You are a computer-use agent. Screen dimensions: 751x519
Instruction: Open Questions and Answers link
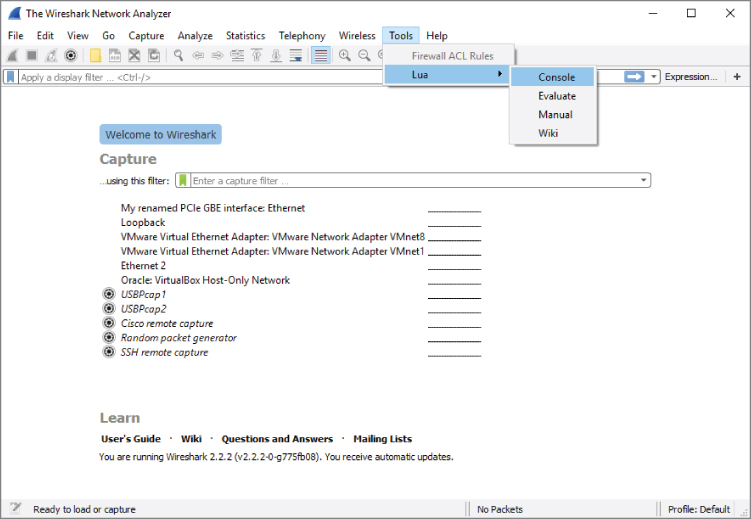(x=277, y=439)
